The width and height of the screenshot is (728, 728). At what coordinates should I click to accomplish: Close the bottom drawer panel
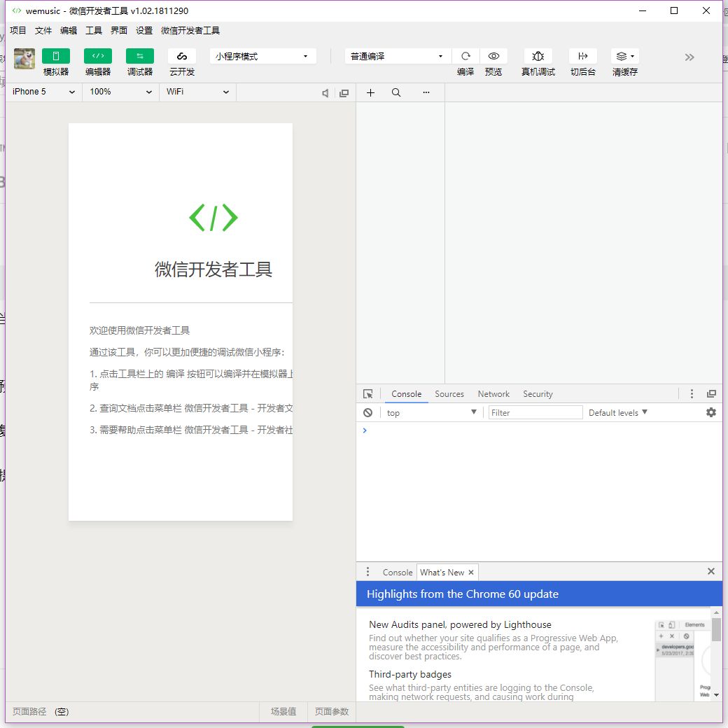tap(710, 571)
